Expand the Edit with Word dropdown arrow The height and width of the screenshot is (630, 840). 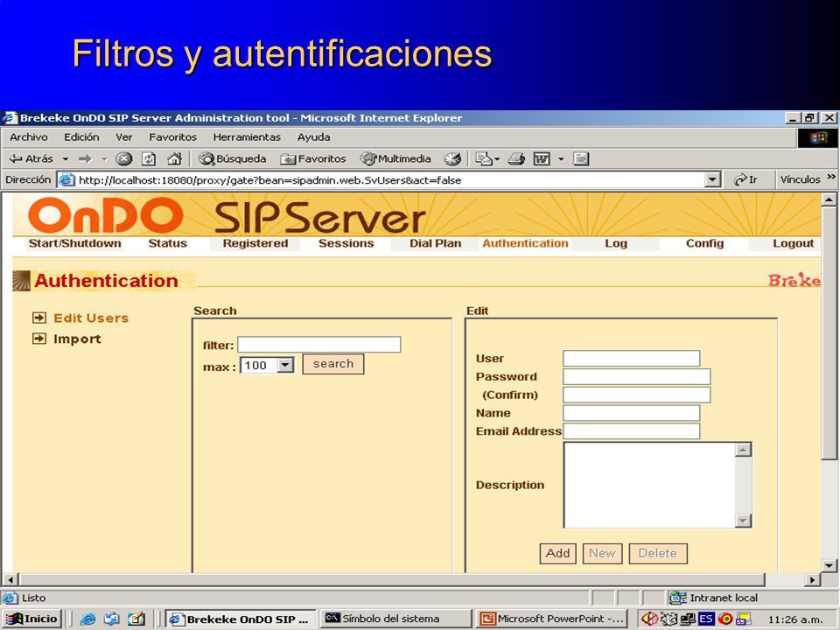pyautogui.click(x=561, y=159)
